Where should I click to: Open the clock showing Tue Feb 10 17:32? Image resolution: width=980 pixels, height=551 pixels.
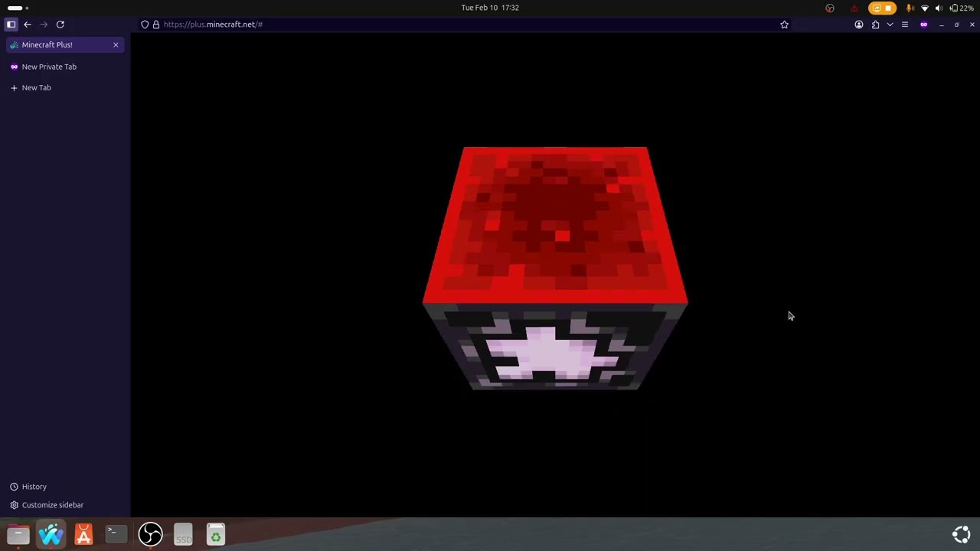[490, 8]
